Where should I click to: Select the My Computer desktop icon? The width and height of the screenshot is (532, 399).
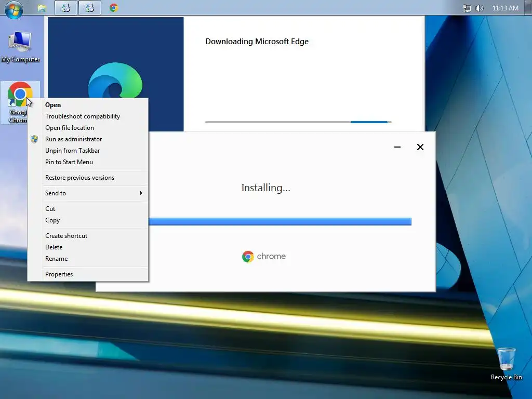click(x=20, y=47)
